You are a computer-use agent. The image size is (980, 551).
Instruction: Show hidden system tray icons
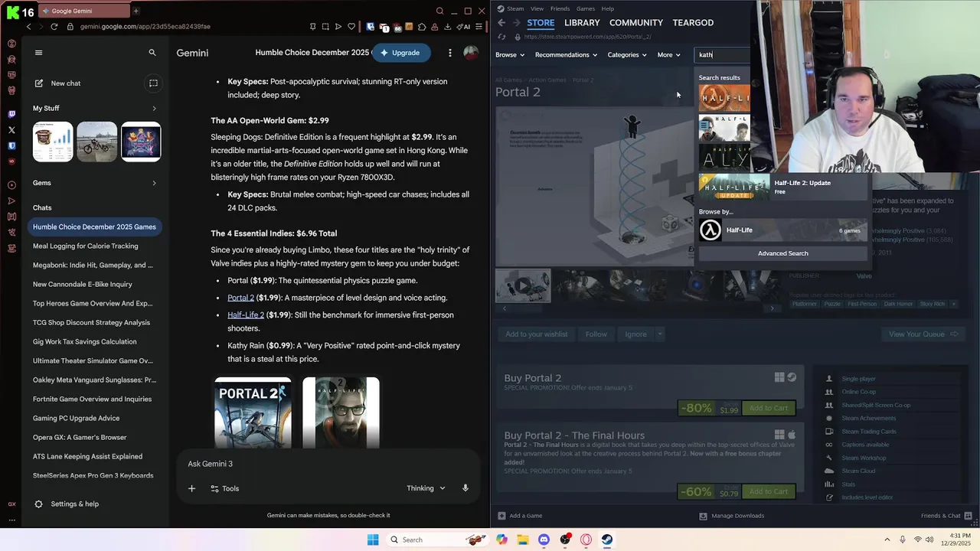[x=887, y=540]
